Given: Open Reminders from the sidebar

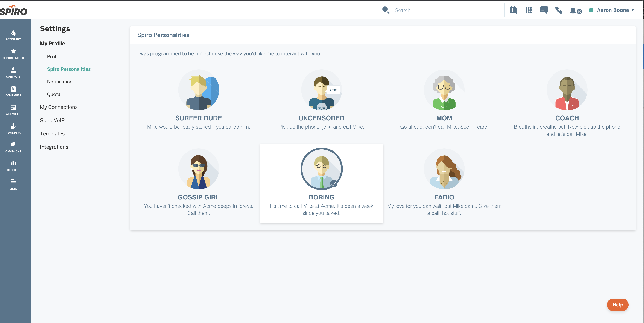Looking at the screenshot, I should click(13, 128).
